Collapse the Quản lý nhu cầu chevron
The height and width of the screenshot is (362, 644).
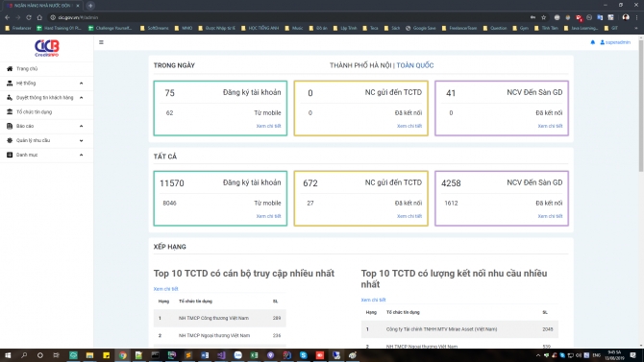point(81,140)
